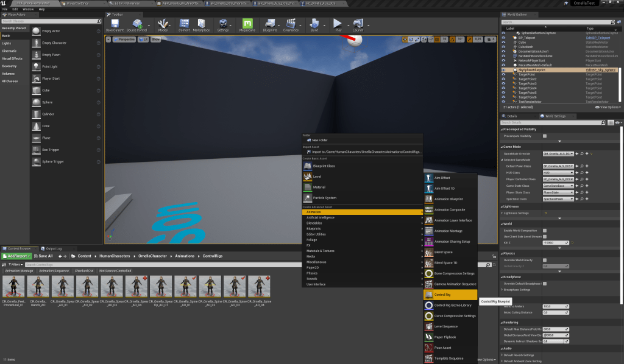
Task: Switch to the Output Log tab
Action: (55, 248)
